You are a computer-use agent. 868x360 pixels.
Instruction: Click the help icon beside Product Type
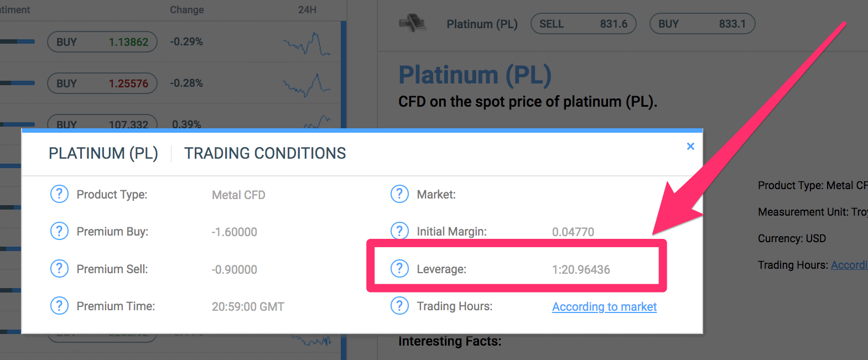59,194
